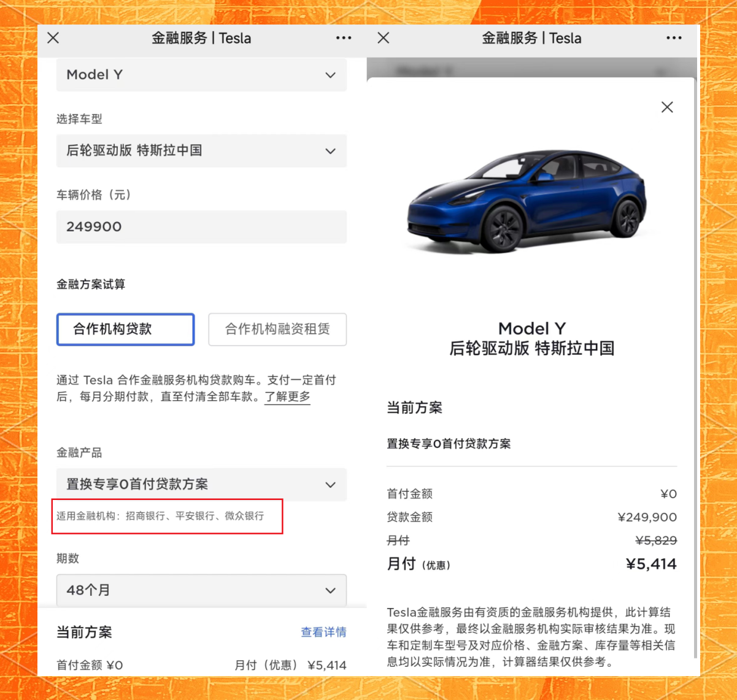
Task: Click the 首付金额 ¥0 text in bottom bar
Action: coord(90,665)
